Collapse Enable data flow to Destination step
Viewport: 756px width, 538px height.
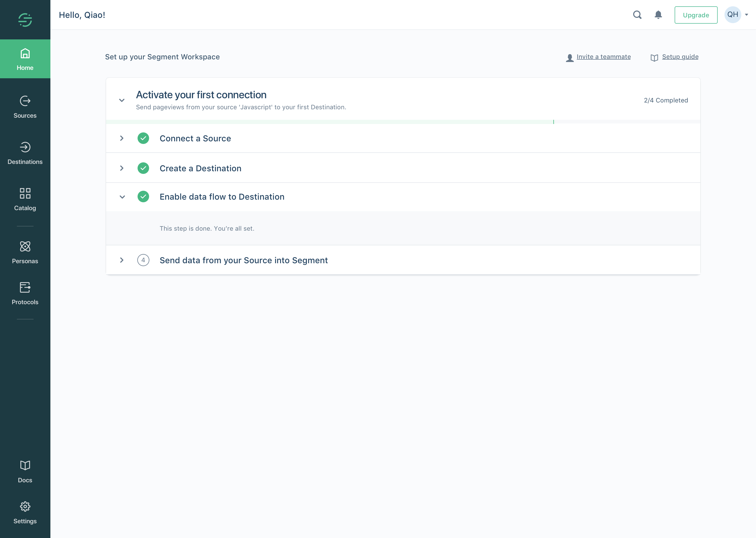tap(122, 197)
